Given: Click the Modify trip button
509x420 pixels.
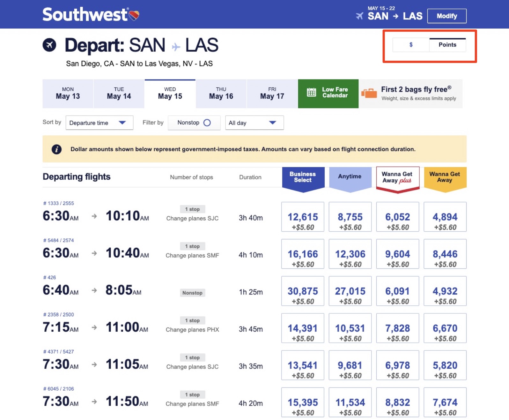Looking at the screenshot, I should click(x=447, y=16).
